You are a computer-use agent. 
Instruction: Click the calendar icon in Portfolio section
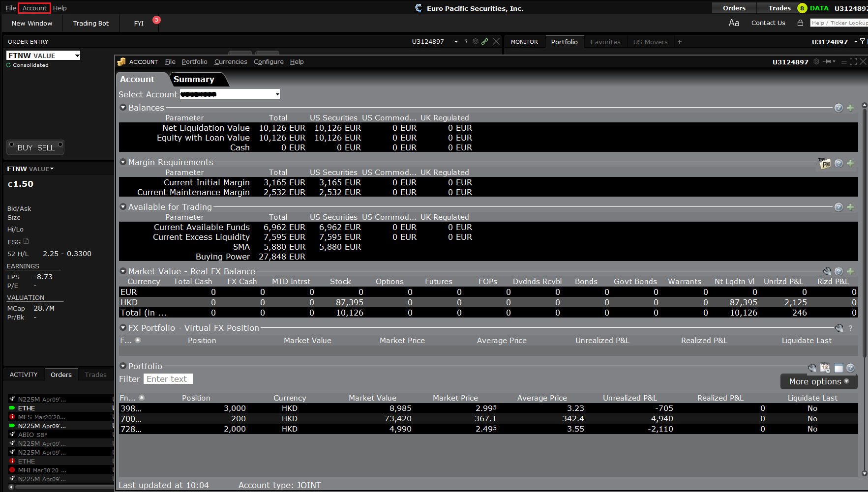coord(825,368)
